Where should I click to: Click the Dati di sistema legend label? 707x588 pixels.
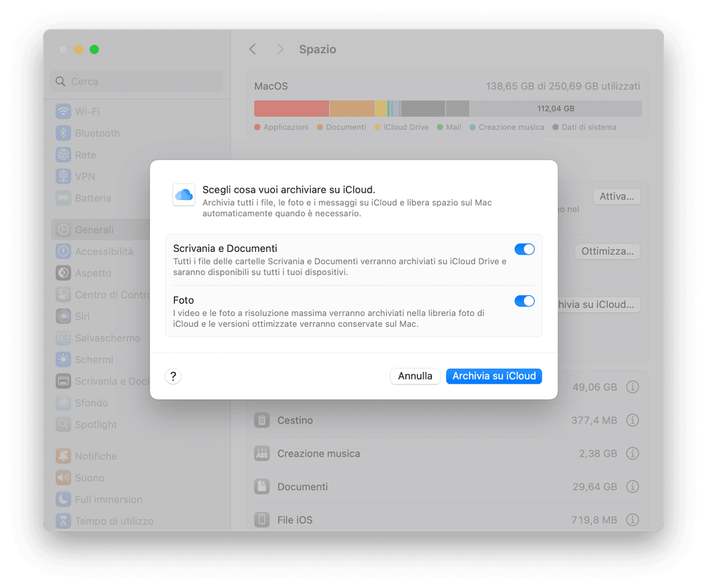tap(589, 127)
